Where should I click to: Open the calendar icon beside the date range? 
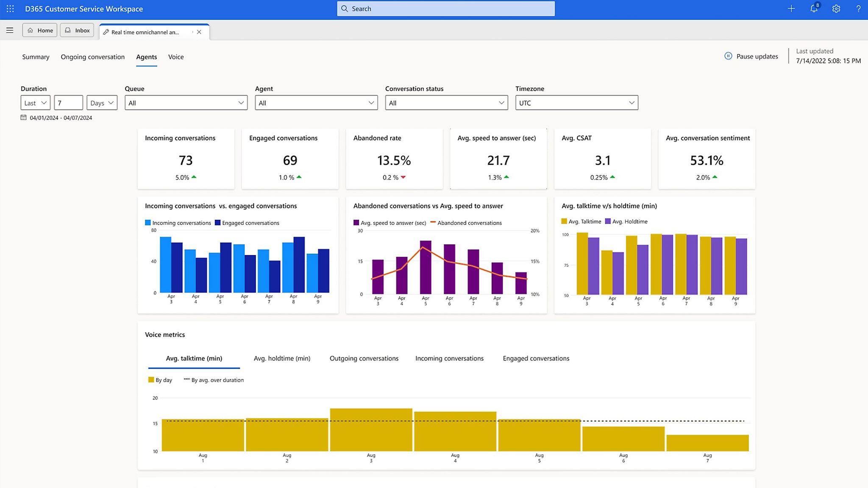tap(24, 118)
